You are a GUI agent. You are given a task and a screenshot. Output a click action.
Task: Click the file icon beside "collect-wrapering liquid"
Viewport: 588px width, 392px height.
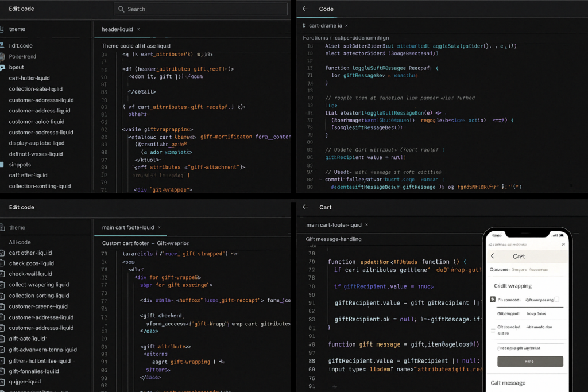click(x=2, y=285)
